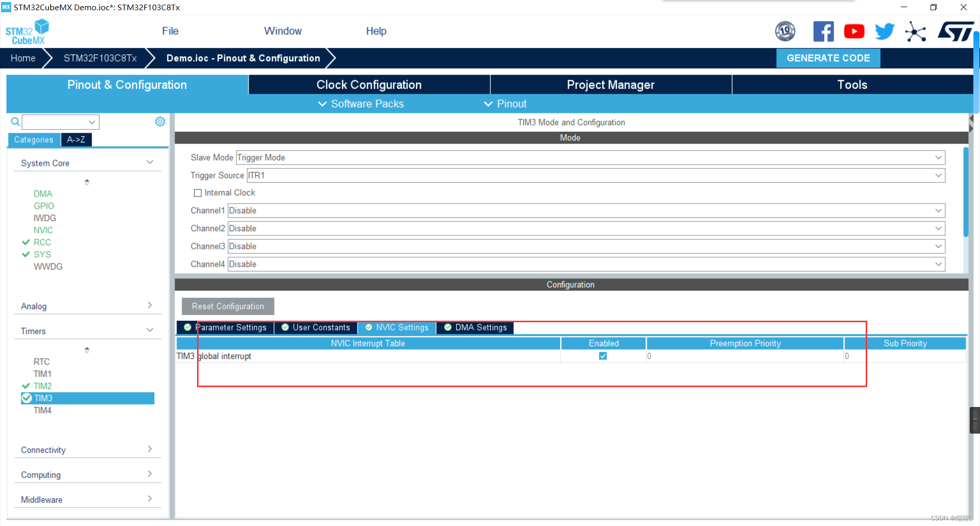Select RCC in System Core list
Viewport: 980px width, 526px height.
pyautogui.click(x=42, y=243)
